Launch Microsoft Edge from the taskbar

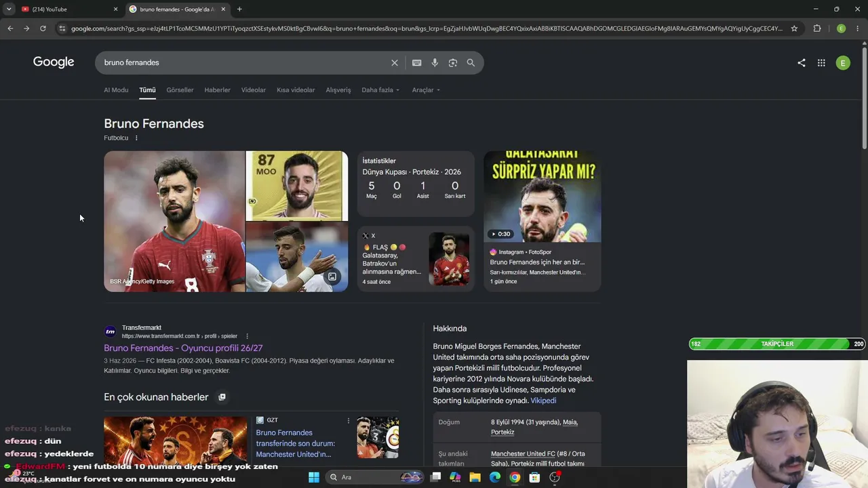(495, 477)
